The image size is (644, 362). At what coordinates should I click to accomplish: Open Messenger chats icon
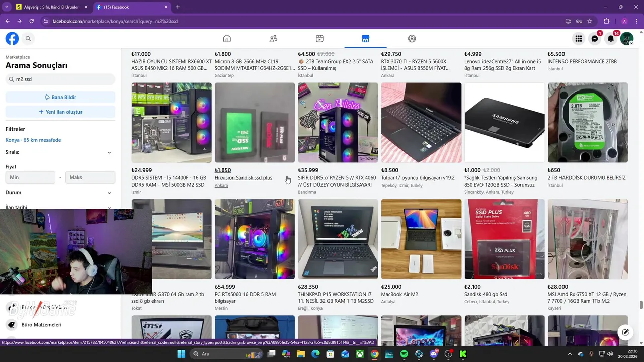[595, 39]
